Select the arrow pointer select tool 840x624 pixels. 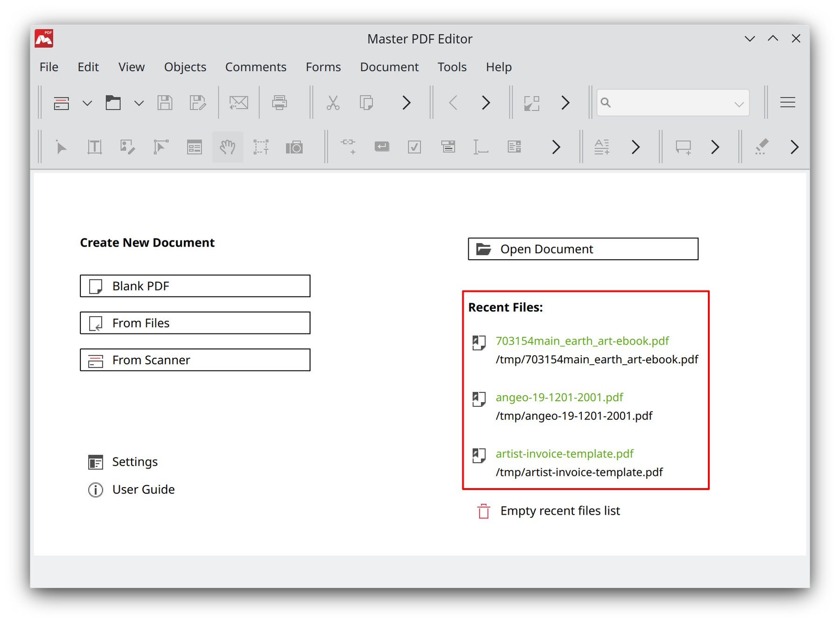[61, 148]
